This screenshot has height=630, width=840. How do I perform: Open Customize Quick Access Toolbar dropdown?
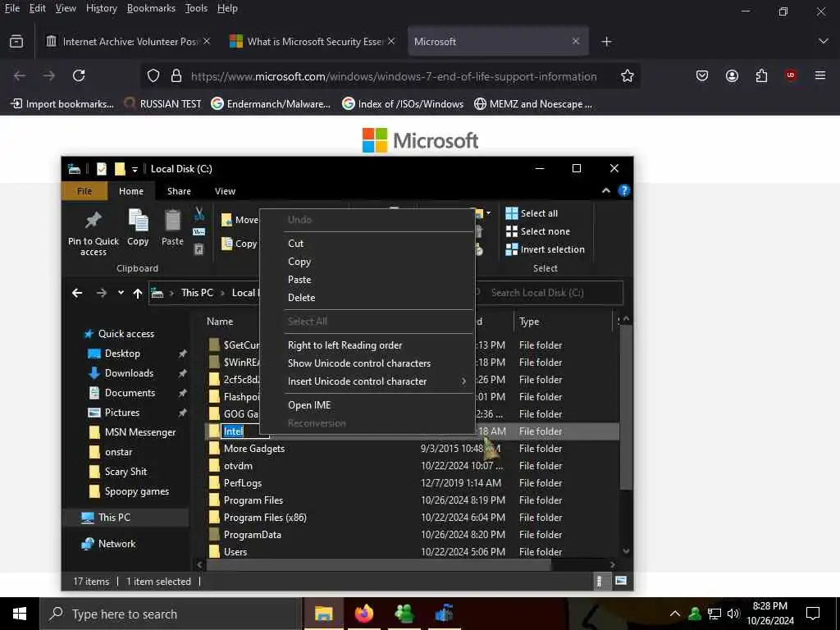click(135, 169)
